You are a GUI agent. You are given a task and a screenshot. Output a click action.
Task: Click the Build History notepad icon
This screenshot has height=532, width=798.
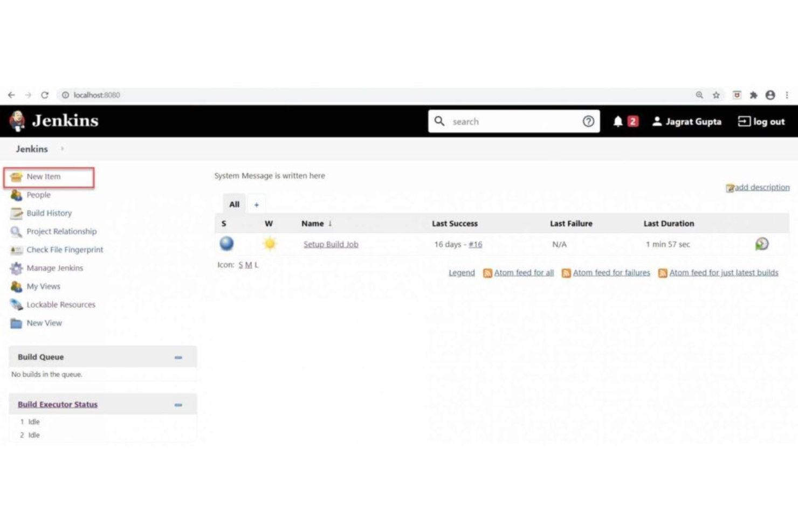(x=16, y=213)
